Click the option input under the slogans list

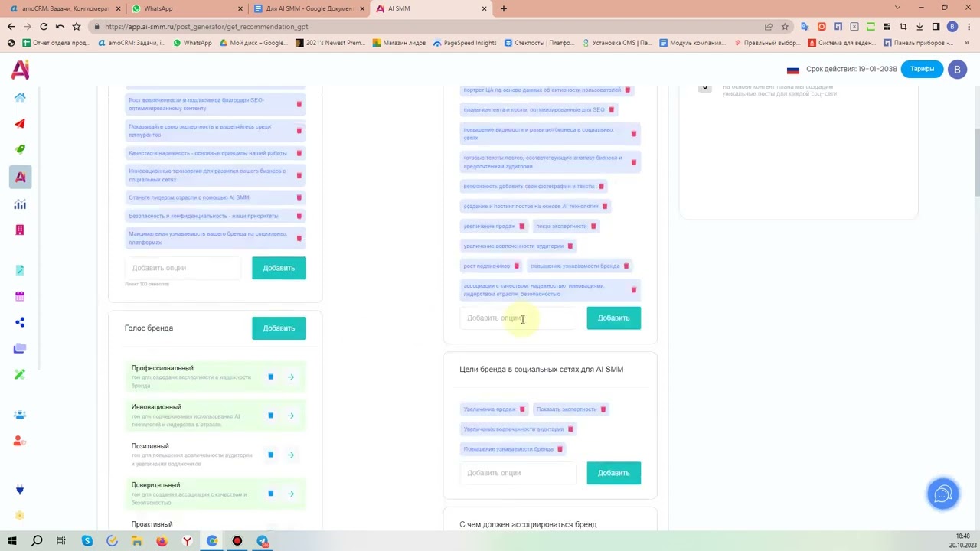click(183, 268)
